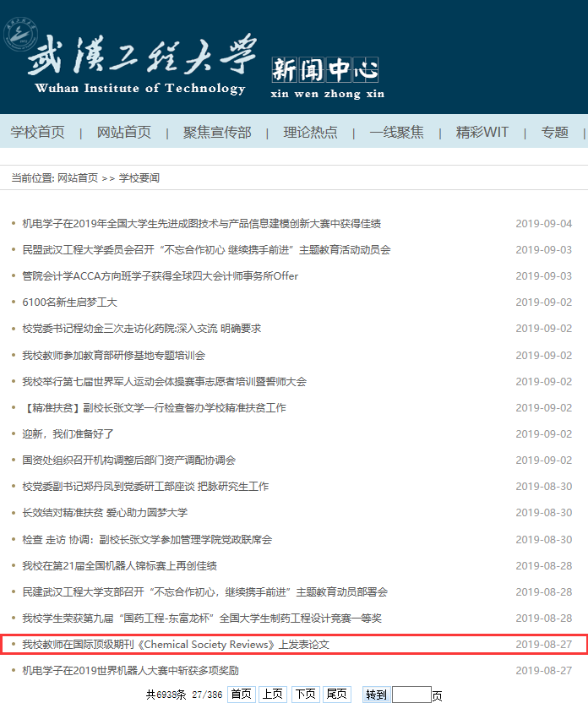Open 迎新，我们准备好了 news article
Screen dimensions: 588x703
tap(68, 434)
